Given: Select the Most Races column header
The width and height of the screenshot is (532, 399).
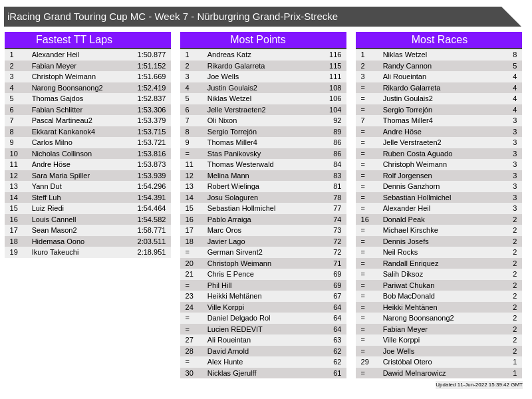Looking at the screenshot, I should (439, 40).
